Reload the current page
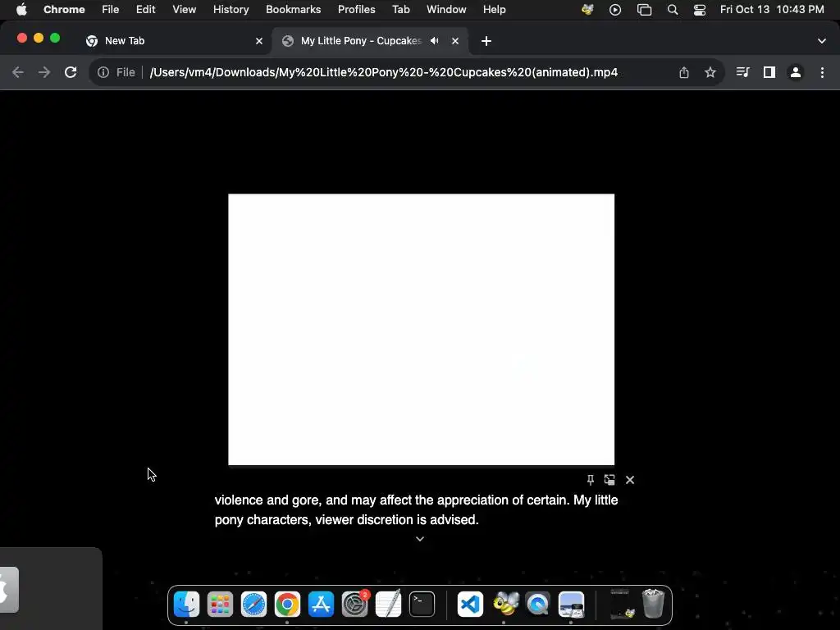This screenshot has width=840, height=630. tap(71, 72)
